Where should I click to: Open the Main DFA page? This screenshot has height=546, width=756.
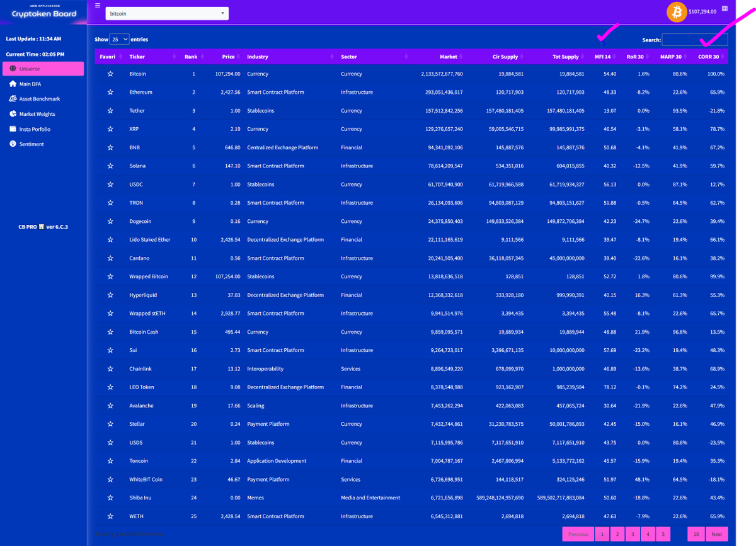coord(43,84)
